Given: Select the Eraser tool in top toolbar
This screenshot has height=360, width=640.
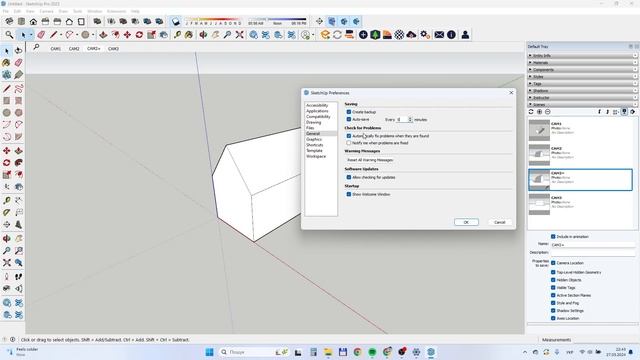Looking at the screenshot, I should (x=41, y=35).
